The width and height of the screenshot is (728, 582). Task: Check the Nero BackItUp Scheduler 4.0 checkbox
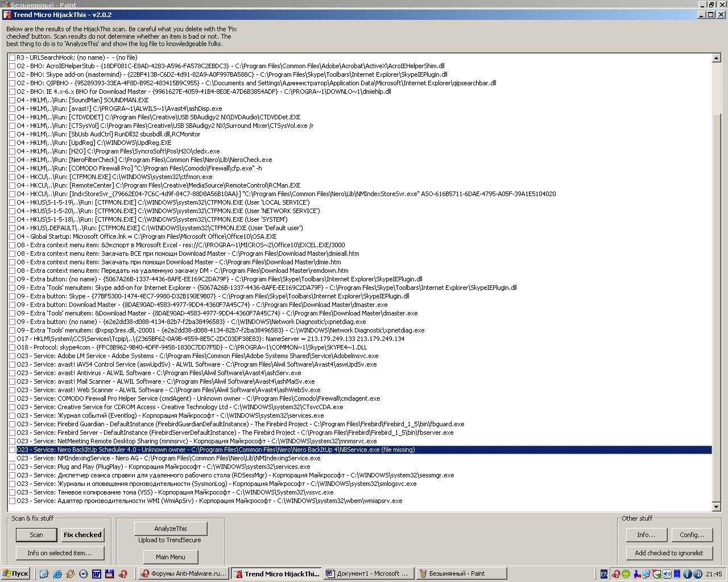click(13, 450)
